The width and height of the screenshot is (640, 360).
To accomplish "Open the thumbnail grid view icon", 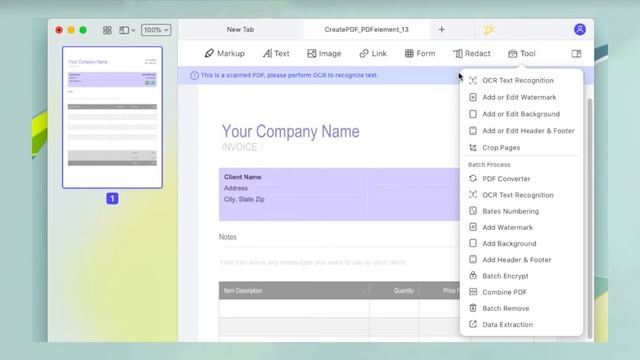I will (x=107, y=30).
